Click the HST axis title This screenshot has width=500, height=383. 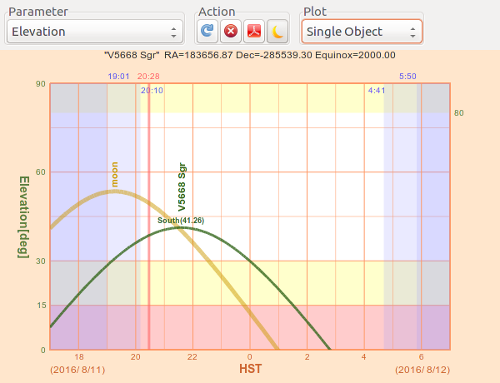point(250,369)
